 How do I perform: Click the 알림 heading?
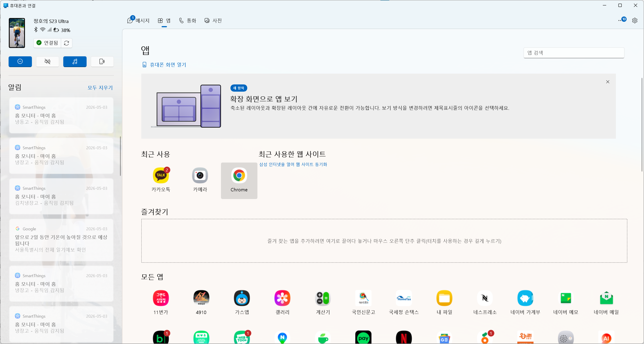(x=15, y=87)
